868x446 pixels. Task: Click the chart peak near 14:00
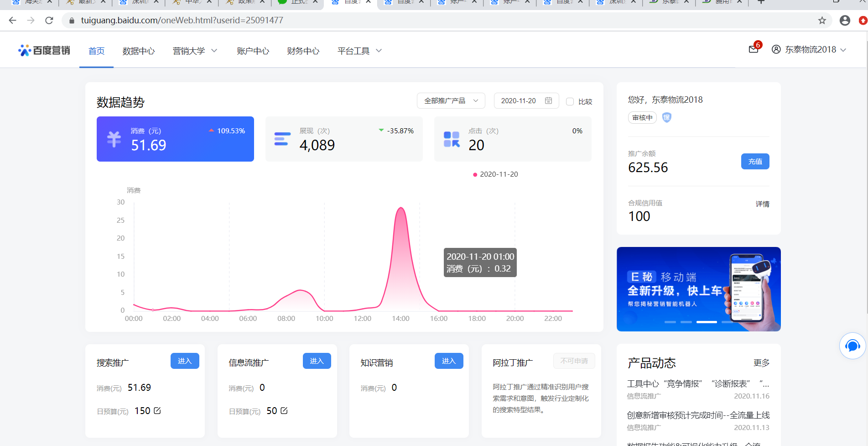coord(401,208)
